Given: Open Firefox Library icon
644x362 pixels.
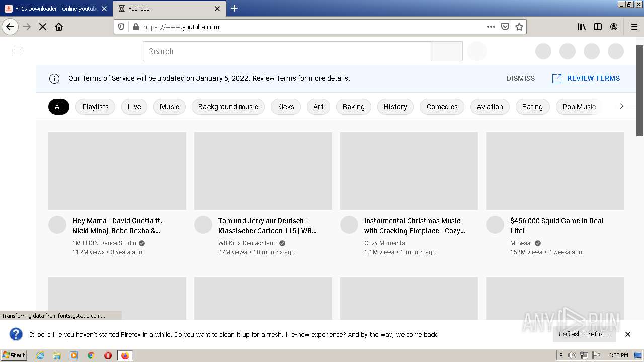Looking at the screenshot, I should pyautogui.click(x=582, y=27).
